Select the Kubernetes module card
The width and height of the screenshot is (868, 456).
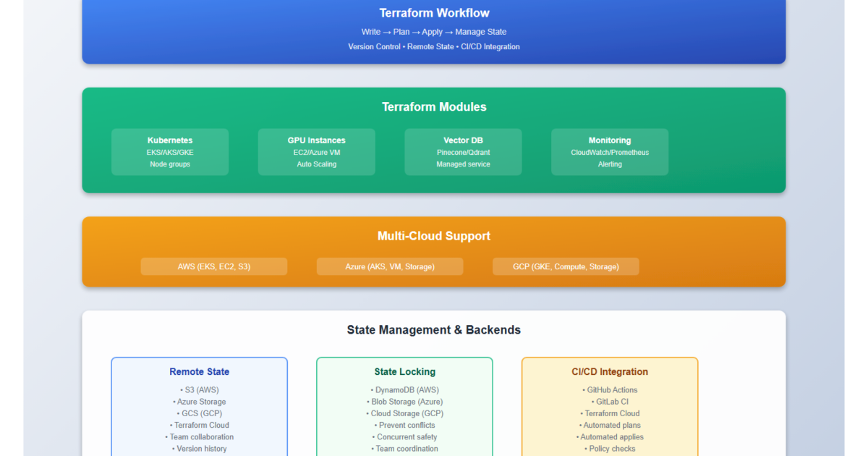pyautogui.click(x=170, y=152)
